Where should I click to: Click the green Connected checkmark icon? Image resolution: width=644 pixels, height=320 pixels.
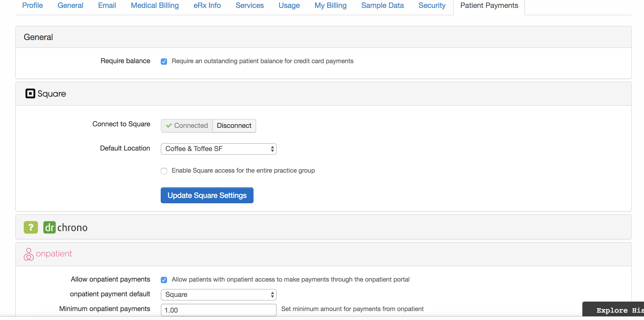pos(169,126)
